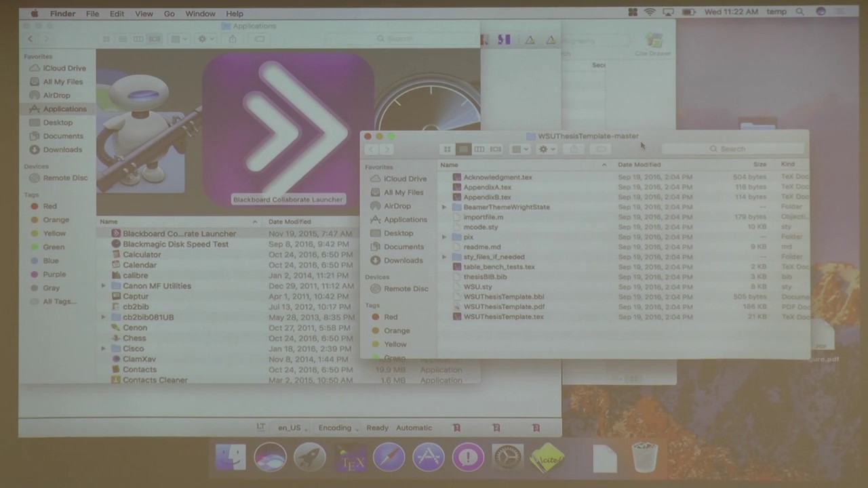Open arrange-by dropdown in WSUThesisTemplate-master window
This screenshot has width=868, height=488.
tap(520, 149)
